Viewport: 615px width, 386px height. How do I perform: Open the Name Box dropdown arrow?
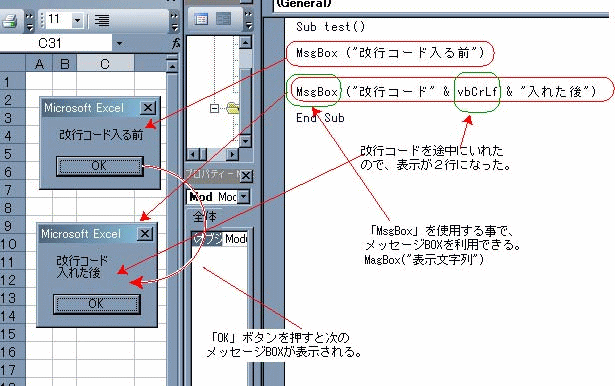tap(119, 43)
